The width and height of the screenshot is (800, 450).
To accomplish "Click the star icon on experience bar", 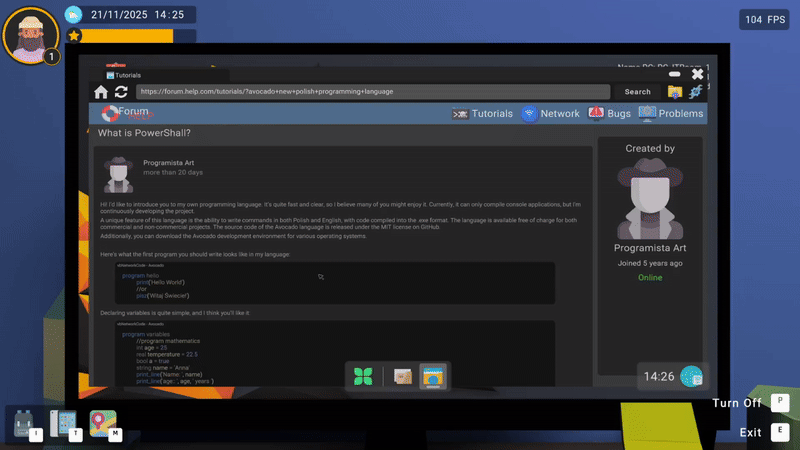I will (74, 36).
